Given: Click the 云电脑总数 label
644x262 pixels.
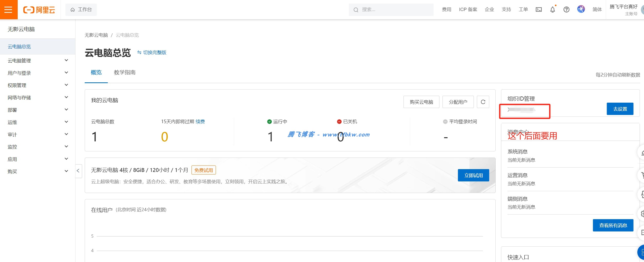Looking at the screenshot, I should [103, 122].
